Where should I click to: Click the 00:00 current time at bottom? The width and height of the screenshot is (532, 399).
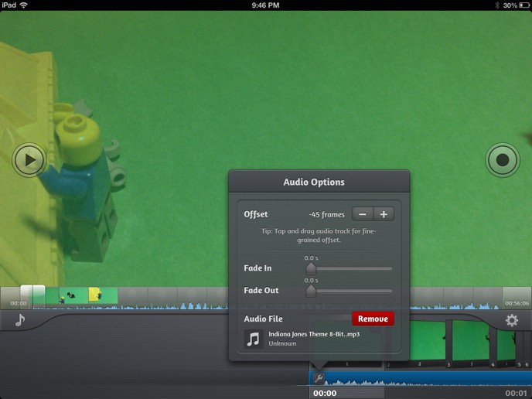325,393
